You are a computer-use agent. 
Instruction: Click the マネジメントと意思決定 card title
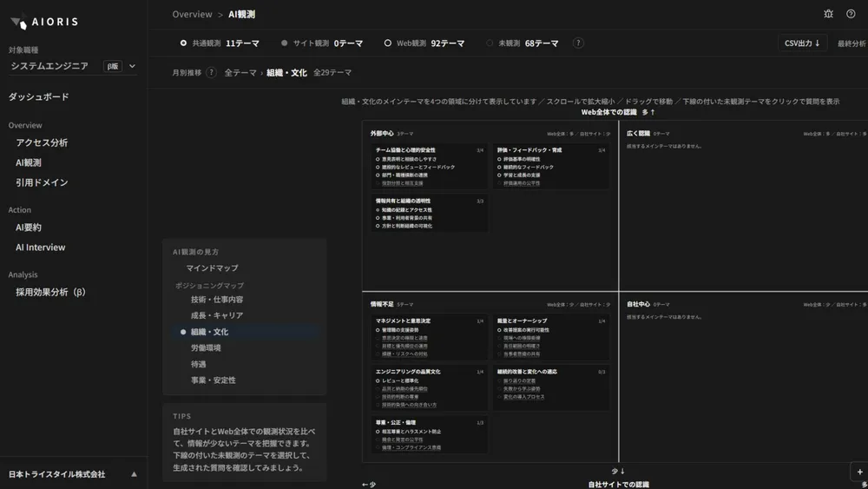pos(403,321)
